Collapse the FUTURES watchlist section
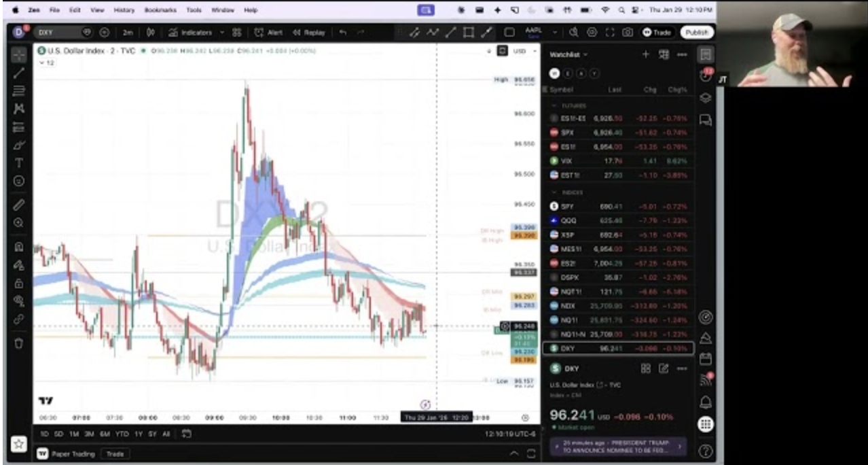868x465 pixels. 554,106
